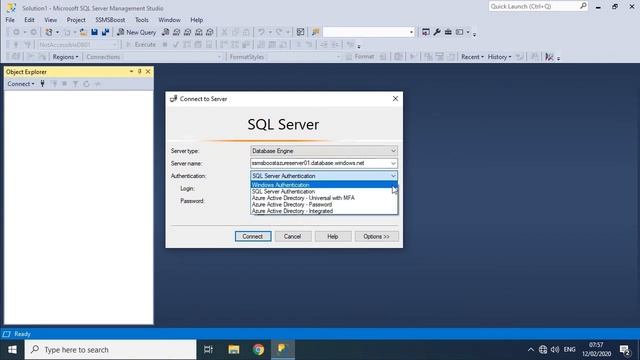Open the History dropdown
This screenshot has width=640, height=360.
coord(499,57)
